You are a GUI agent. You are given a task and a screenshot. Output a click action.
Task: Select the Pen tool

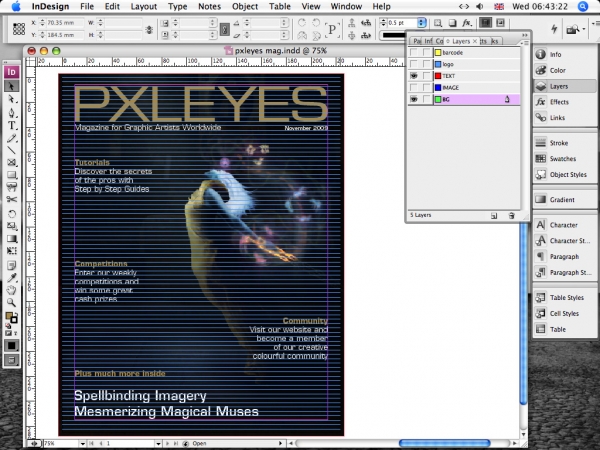point(11,112)
